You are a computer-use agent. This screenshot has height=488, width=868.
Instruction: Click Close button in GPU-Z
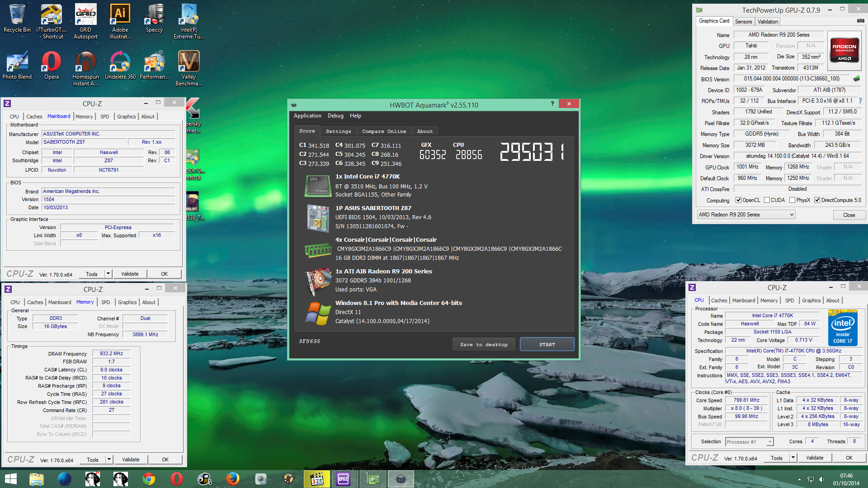[849, 215]
